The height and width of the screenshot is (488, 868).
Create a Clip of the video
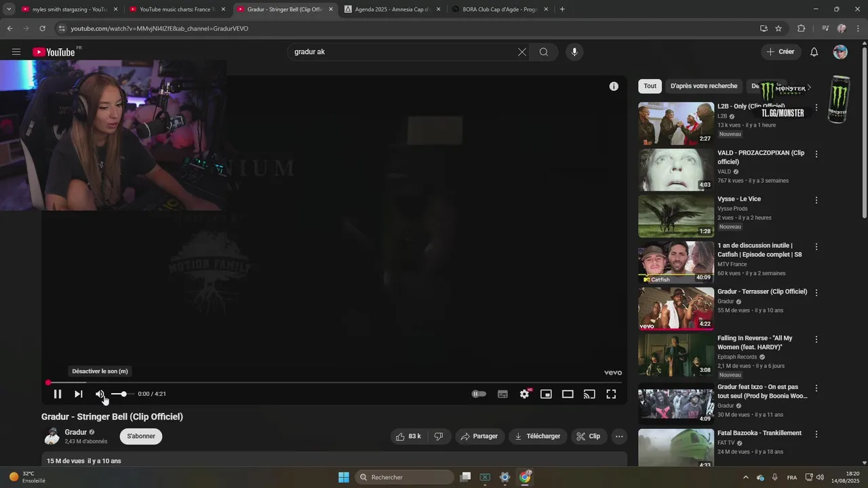589,436
